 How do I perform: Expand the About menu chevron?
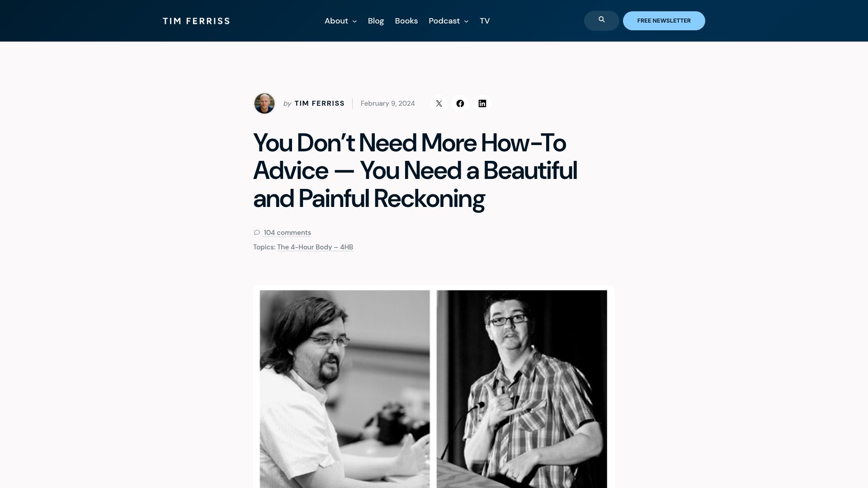click(x=354, y=21)
